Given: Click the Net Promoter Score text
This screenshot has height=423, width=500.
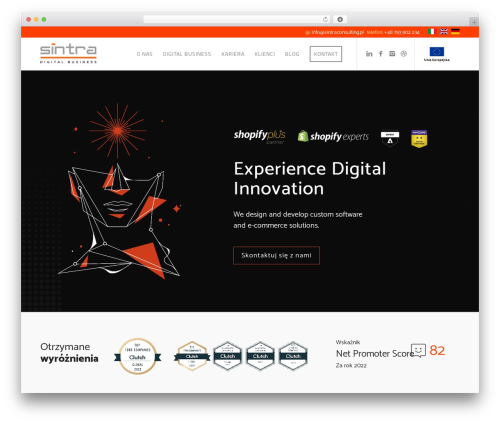Looking at the screenshot, I should coord(375,353).
